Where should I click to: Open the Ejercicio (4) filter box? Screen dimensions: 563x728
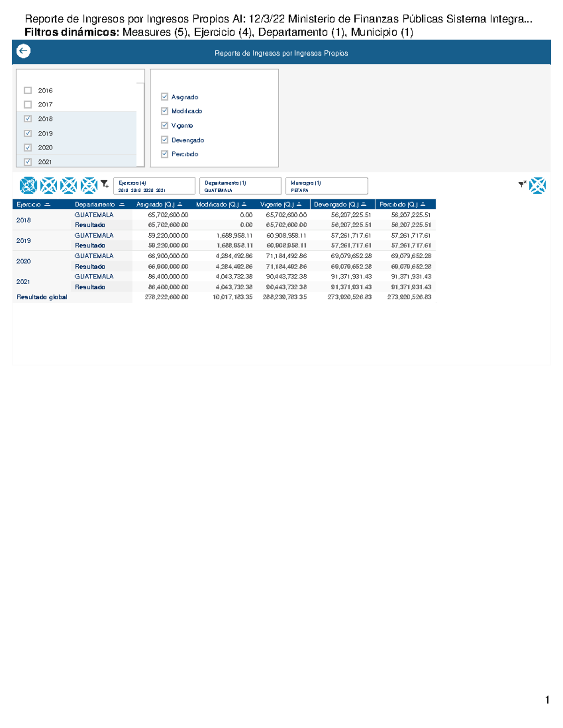pyautogui.click(x=154, y=186)
